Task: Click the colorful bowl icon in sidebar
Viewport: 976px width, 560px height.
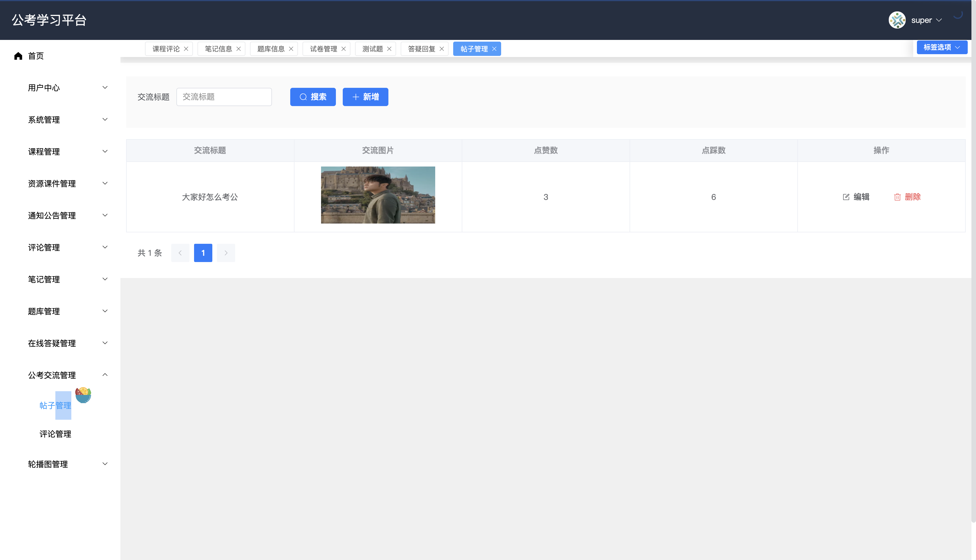Action: pyautogui.click(x=83, y=395)
